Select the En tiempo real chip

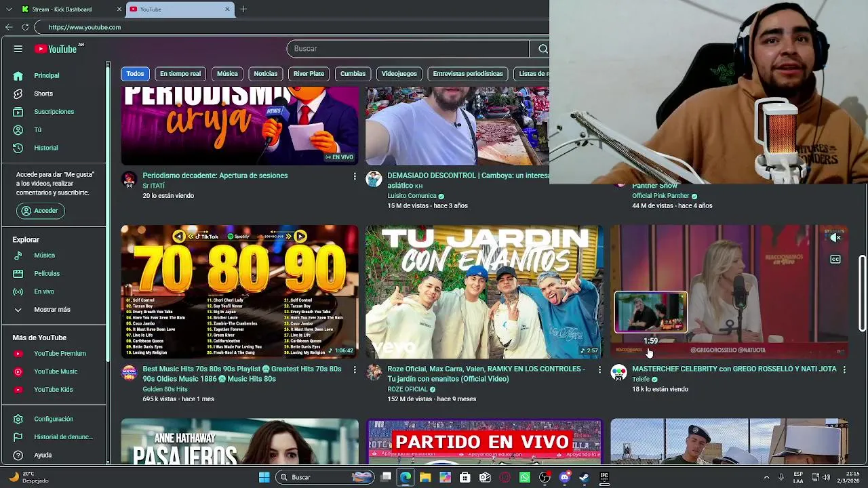tap(180, 74)
